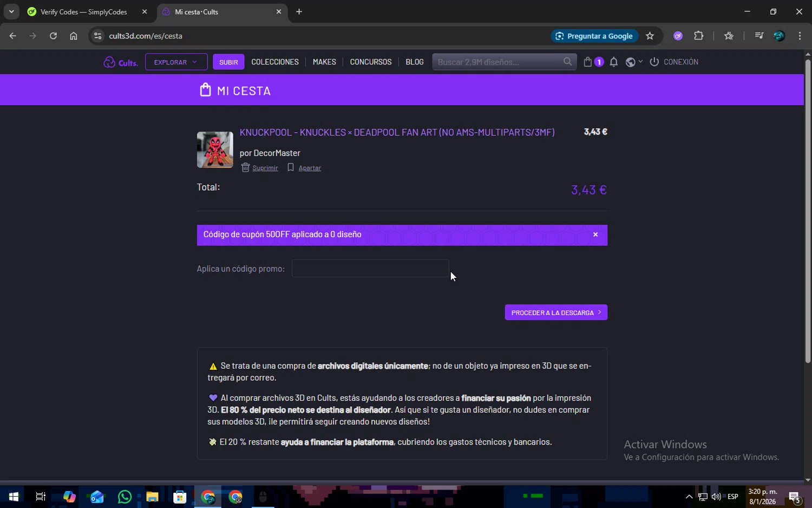Dismiss the coupon 50OFF notification

click(x=595, y=235)
